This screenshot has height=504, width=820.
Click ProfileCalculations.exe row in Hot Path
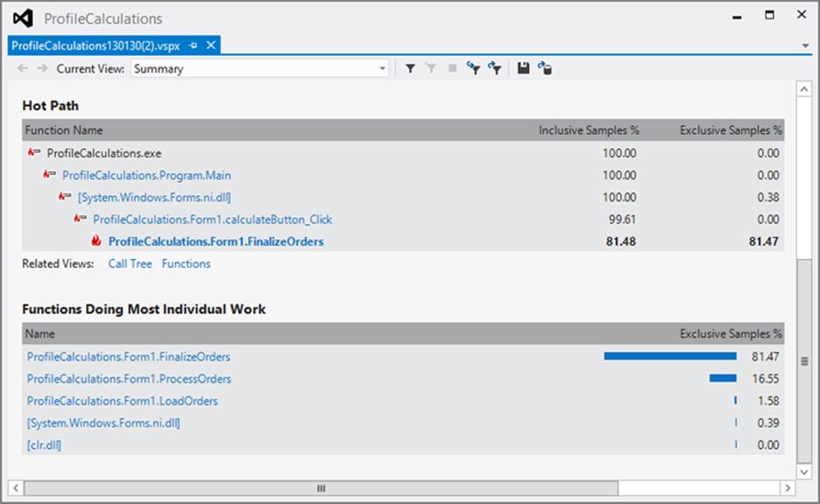tap(403, 153)
